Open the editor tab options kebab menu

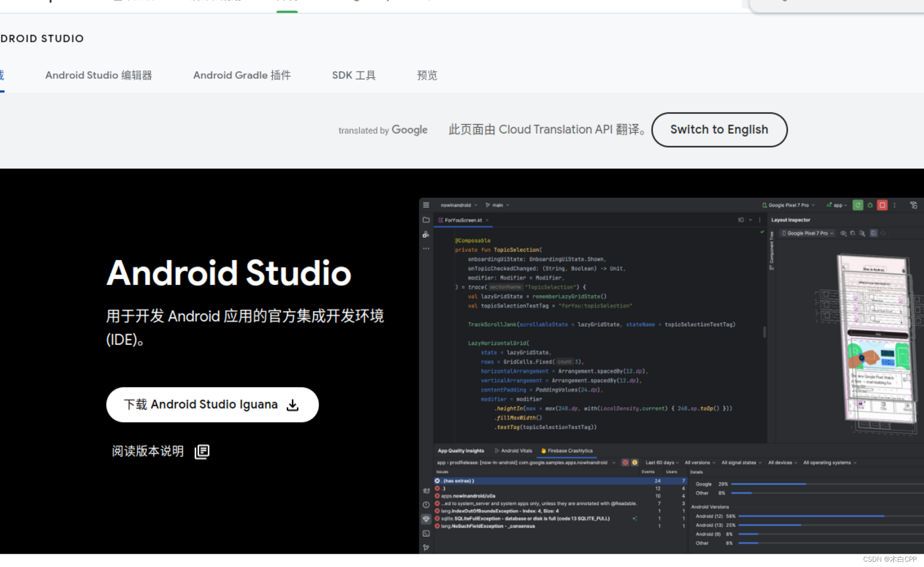point(760,220)
